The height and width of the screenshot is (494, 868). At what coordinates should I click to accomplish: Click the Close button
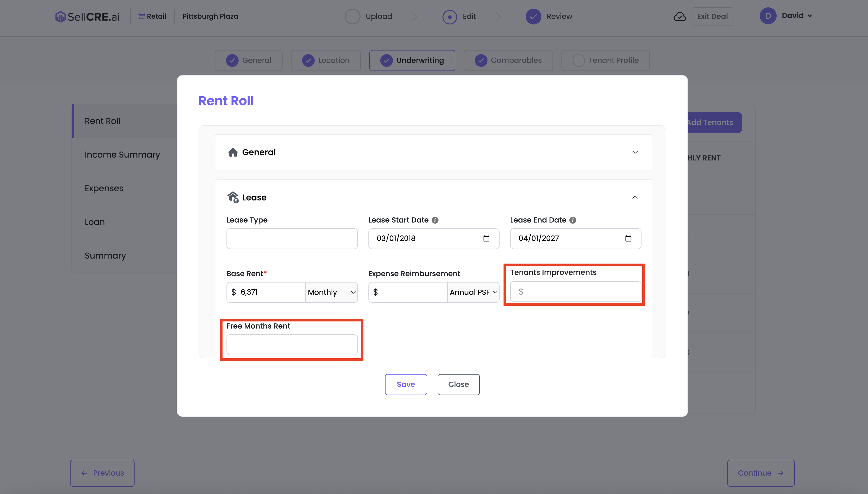click(x=458, y=384)
